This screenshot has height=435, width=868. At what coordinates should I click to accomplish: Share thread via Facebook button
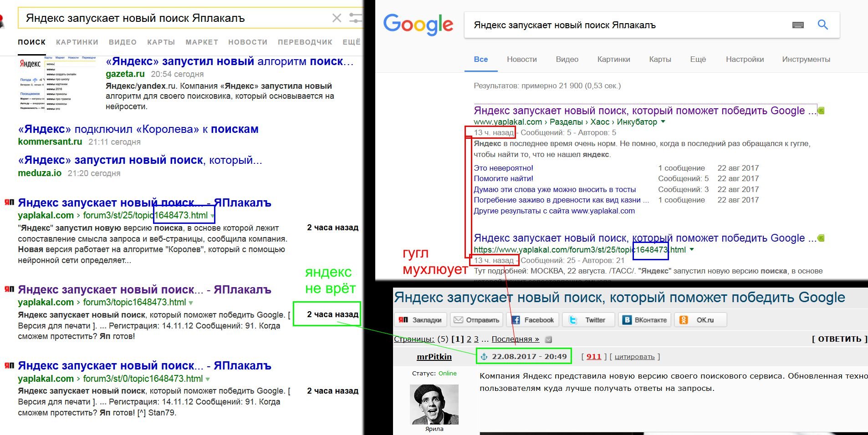pos(532,320)
